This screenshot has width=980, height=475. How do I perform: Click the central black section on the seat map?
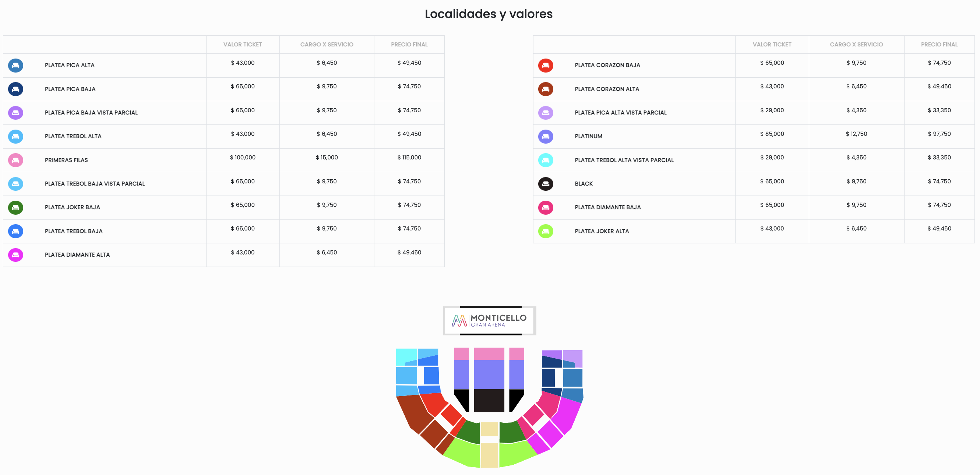489,400
